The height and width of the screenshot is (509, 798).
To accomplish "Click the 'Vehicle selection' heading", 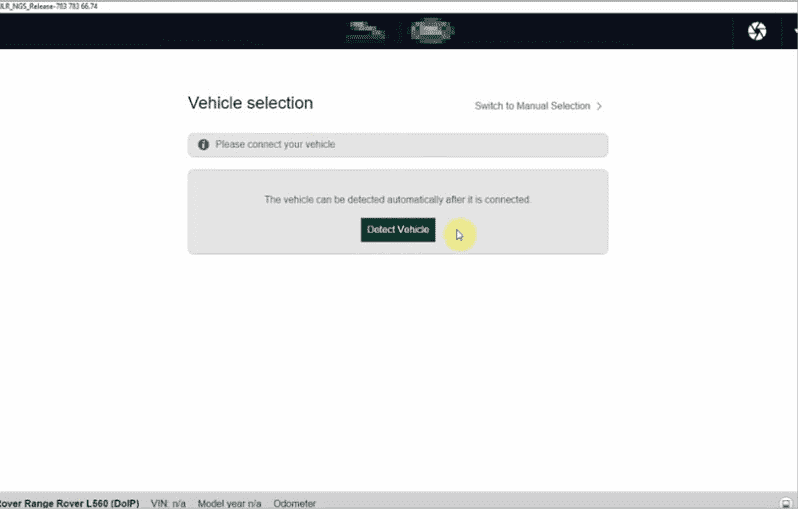I will coord(250,103).
